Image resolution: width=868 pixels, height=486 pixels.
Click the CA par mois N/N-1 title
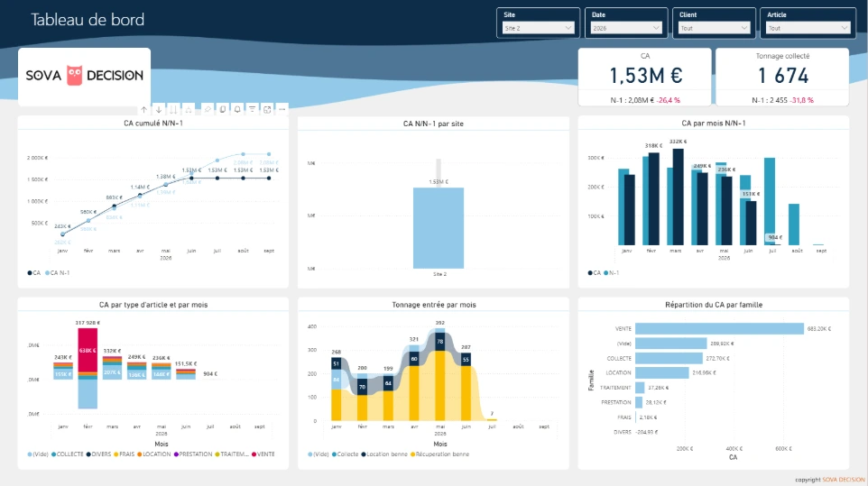714,124
